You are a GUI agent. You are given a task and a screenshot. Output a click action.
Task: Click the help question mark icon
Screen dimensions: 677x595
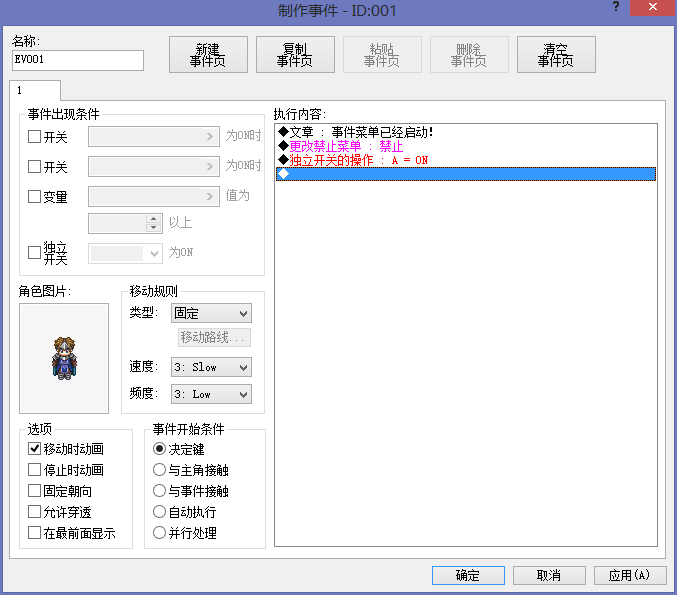click(x=616, y=6)
